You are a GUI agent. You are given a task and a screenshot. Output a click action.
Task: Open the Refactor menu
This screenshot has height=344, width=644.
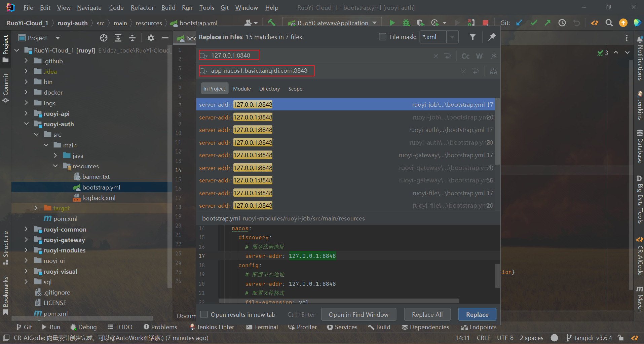click(142, 7)
